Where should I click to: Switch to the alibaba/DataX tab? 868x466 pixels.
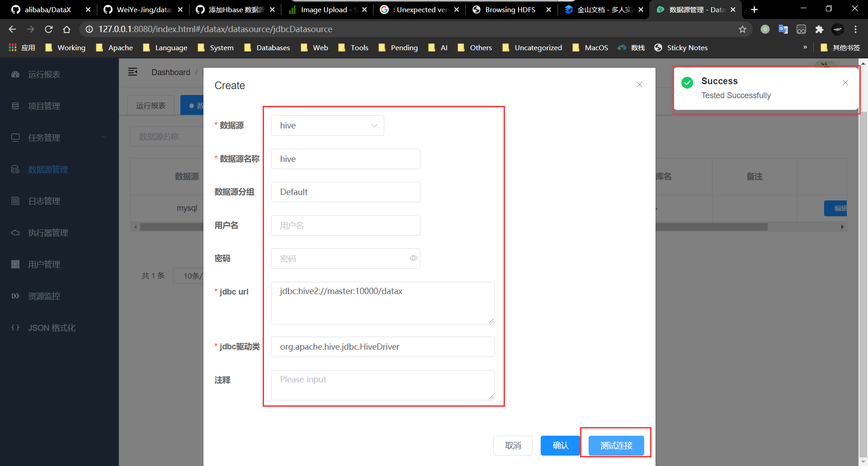pos(47,10)
